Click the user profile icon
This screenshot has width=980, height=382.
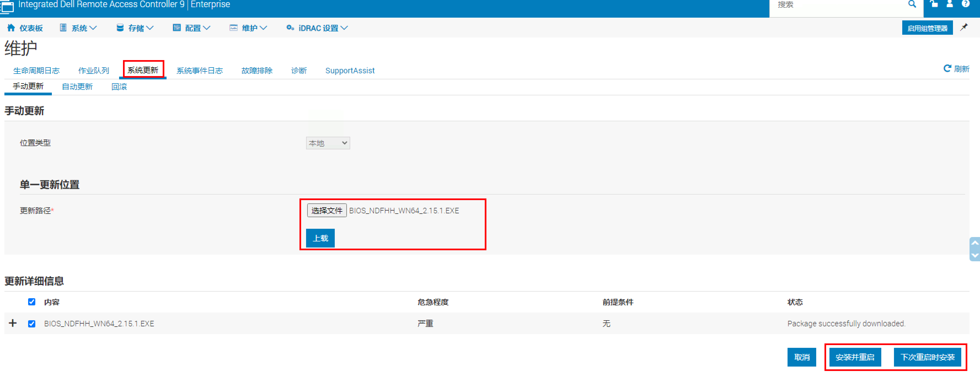[x=950, y=4]
